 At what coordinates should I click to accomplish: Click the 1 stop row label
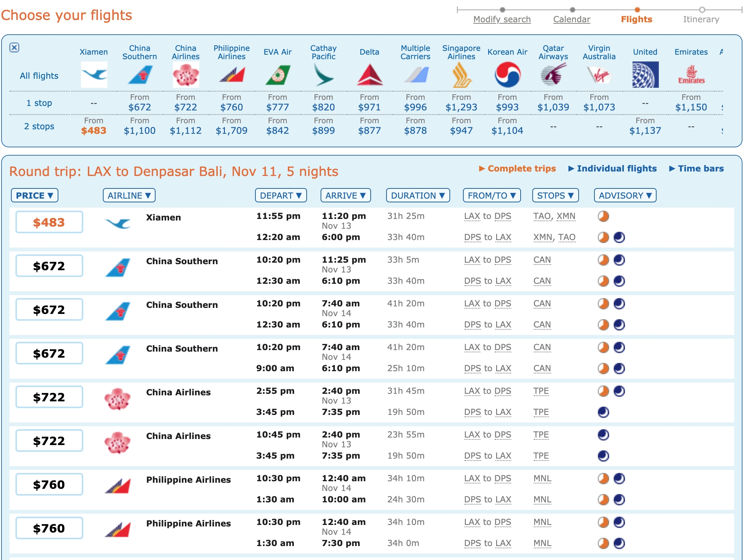click(39, 103)
